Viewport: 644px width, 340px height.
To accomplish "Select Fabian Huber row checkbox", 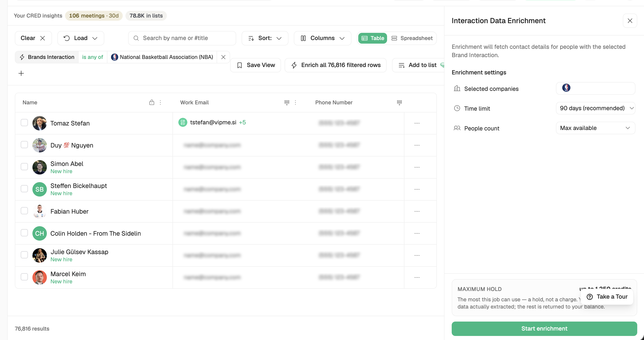I will (24, 211).
